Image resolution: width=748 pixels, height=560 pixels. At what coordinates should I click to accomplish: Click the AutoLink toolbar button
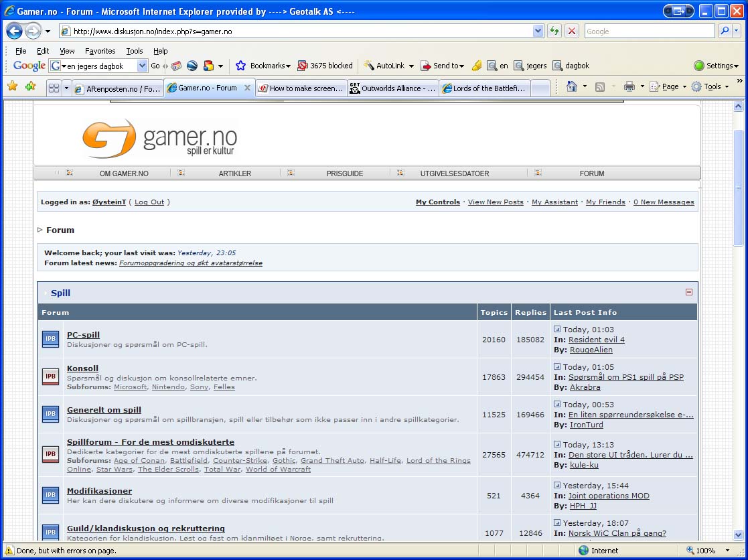point(384,66)
